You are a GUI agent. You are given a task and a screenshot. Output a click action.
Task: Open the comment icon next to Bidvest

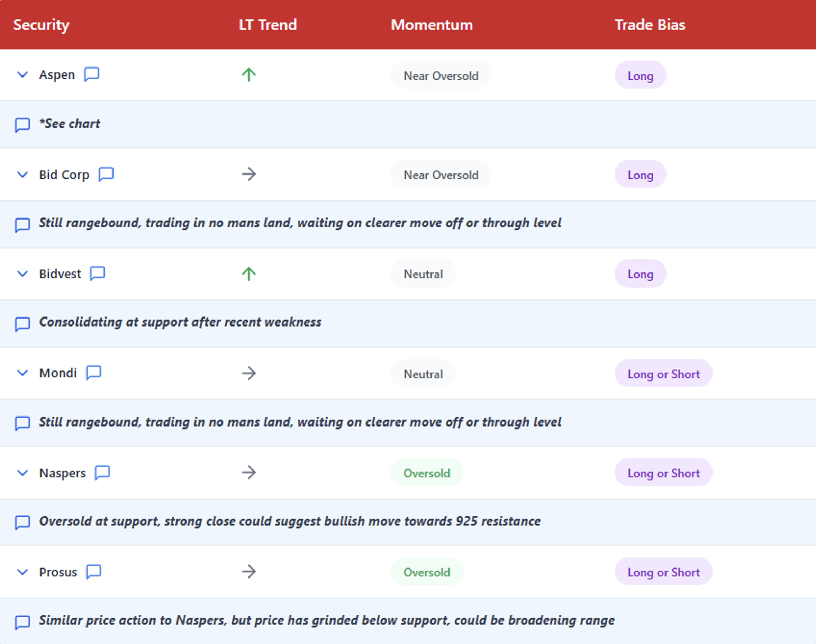pyautogui.click(x=97, y=274)
